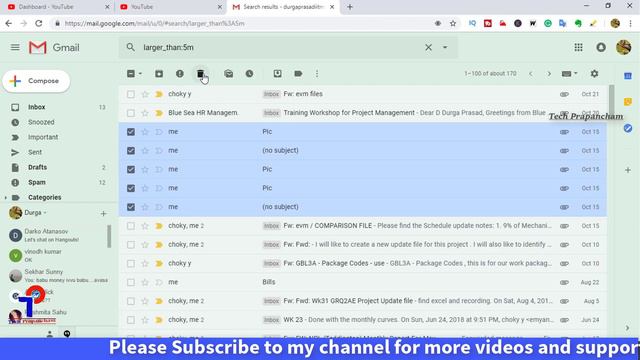Start a new hangouts chat with plus button
The image size is (640, 360).
click(103, 213)
